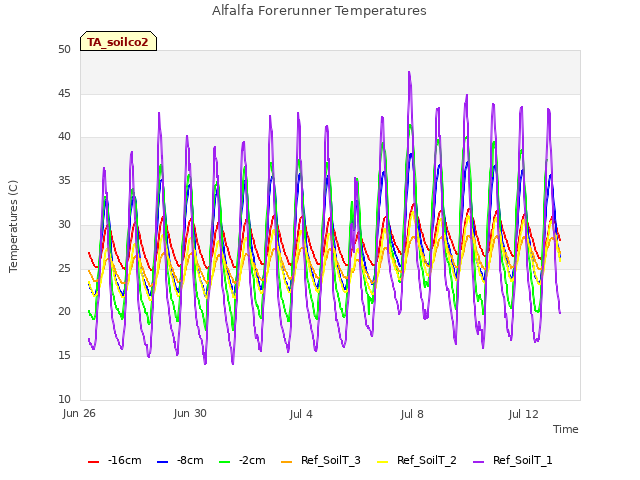
Task: Click the 40 y-axis tick label
Action: (64, 137)
